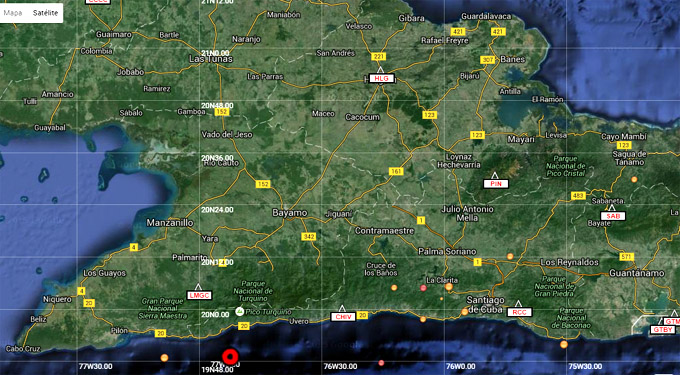The image size is (680, 375).
Task: Click the Guantánamo city label
Action: point(637,273)
